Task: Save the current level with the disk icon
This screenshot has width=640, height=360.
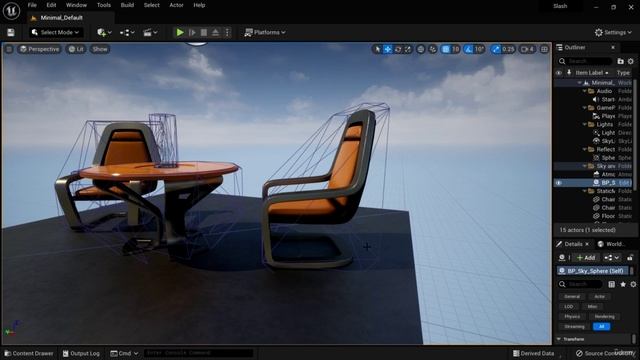Action: pos(11,32)
